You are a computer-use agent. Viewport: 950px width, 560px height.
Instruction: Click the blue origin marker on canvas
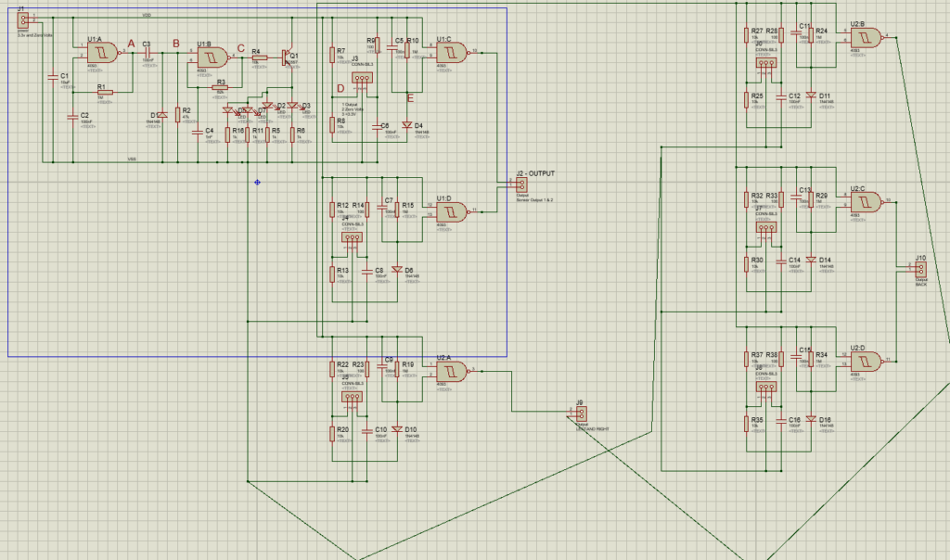tap(257, 182)
